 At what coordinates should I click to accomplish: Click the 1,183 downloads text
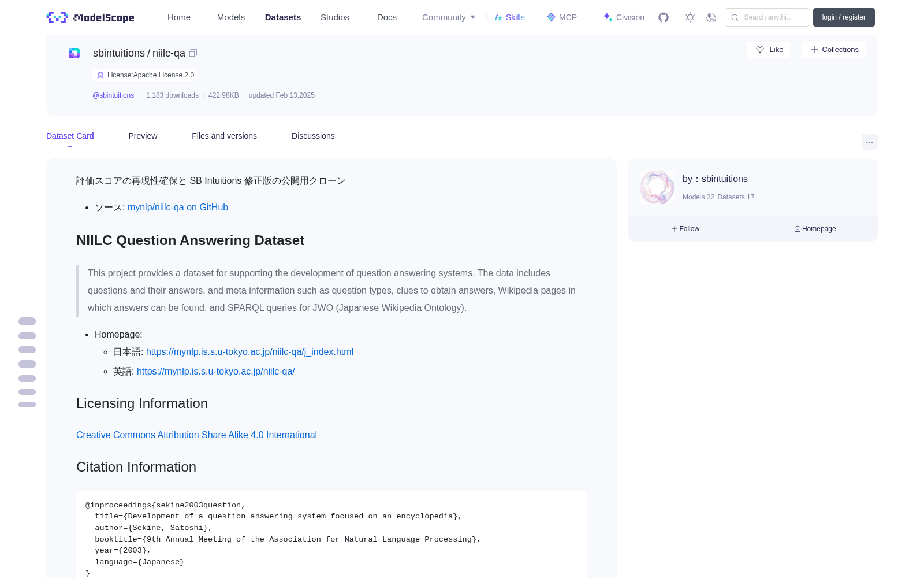(x=172, y=95)
